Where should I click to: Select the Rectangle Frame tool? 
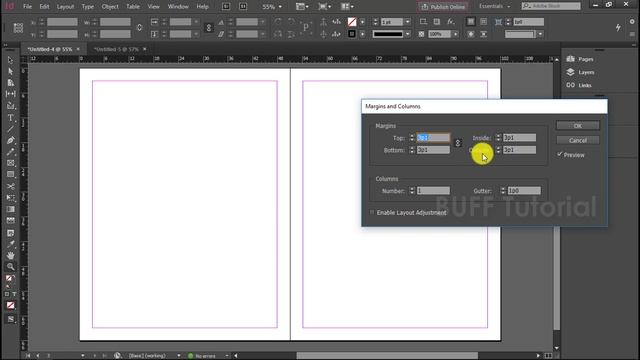[x=10, y=163]
